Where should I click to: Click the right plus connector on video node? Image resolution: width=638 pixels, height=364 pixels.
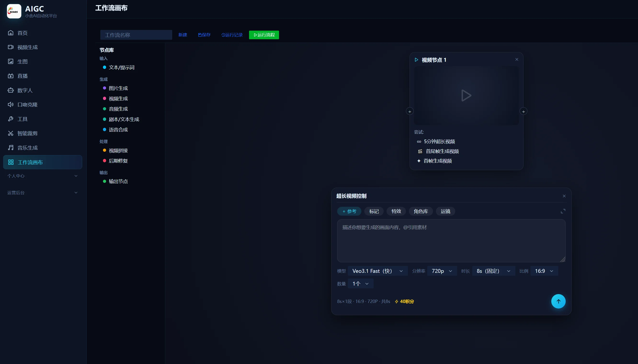[x=524, y=112]
